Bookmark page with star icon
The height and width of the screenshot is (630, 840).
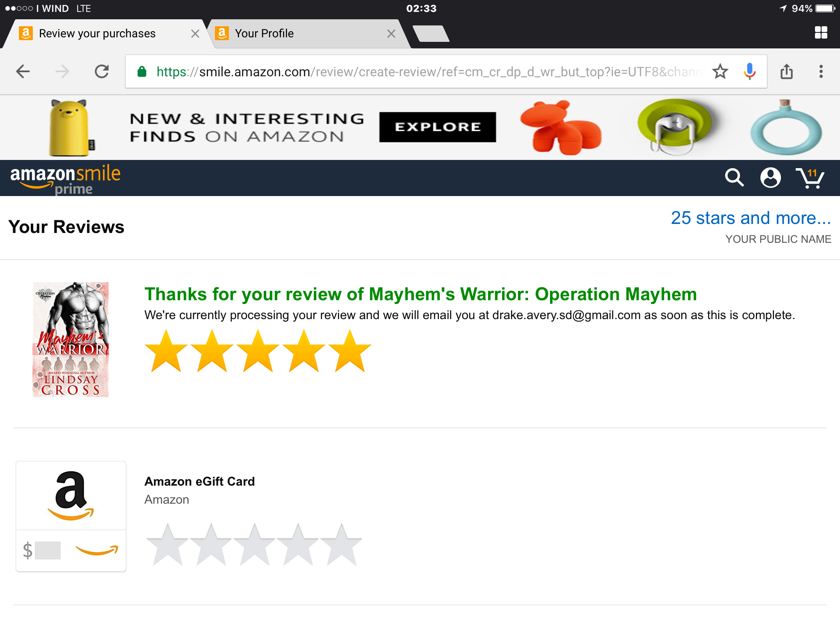(720, 72)
